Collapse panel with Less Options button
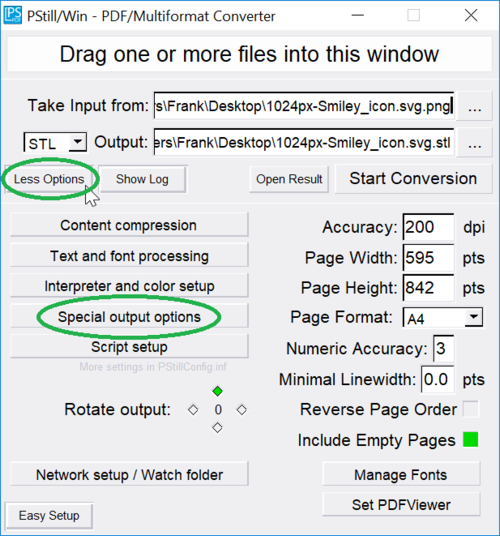This screenshot has width=500, height=536. pyautogui.click(x=49, y=179)
